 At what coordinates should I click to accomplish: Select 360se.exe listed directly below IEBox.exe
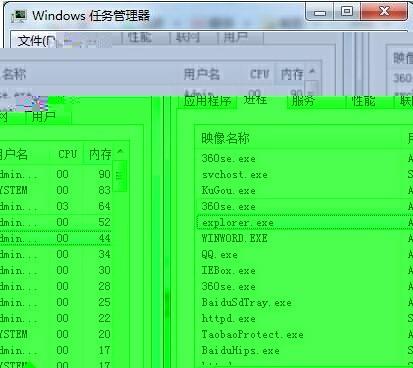(x=228, y=286)
